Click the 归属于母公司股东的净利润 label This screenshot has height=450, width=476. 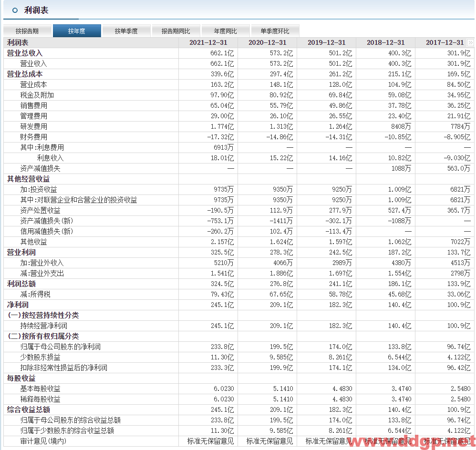[x=60, y=347]
